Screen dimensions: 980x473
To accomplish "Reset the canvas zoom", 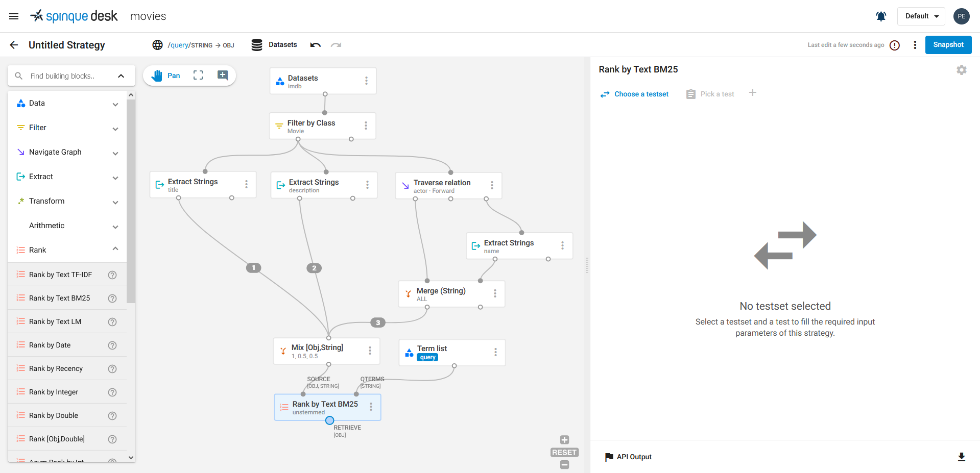I will click(564, 452).
